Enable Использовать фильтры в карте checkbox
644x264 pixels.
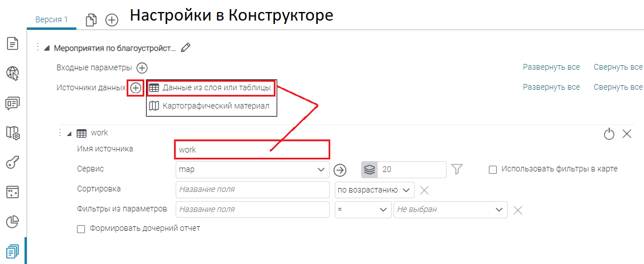[x=493, y=169]
